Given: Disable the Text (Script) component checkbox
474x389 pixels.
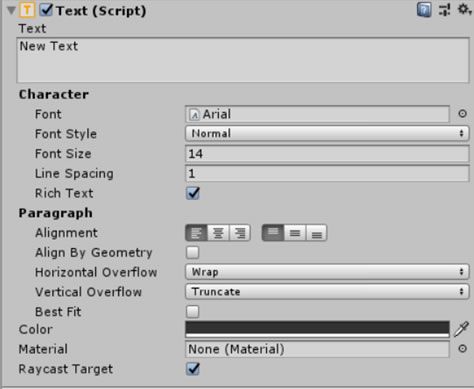Looking at the screenshot, I should coord(46,10).
